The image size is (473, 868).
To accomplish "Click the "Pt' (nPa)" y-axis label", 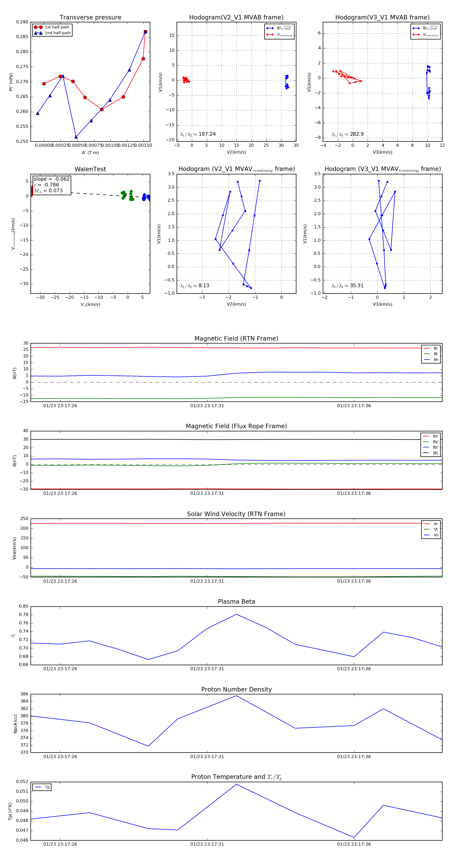I will click(11, 82).
